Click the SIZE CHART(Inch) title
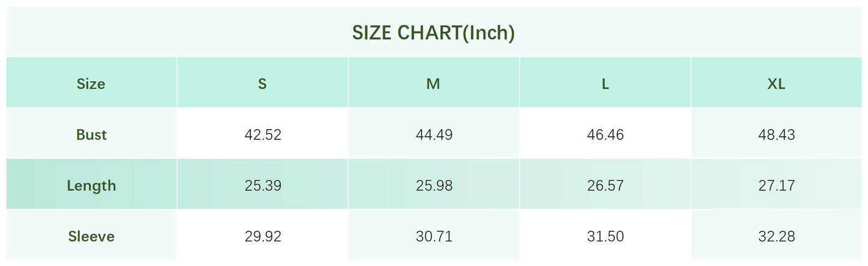 433,33
